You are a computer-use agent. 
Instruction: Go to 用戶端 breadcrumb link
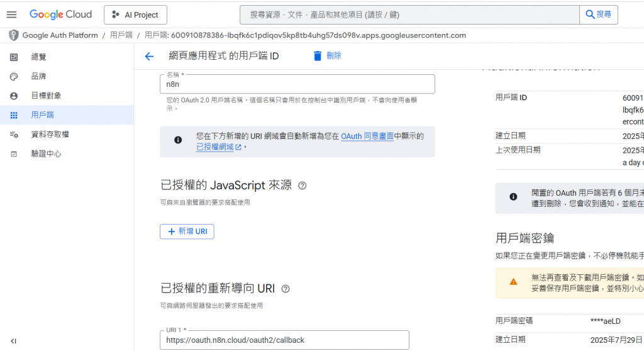pos(121,35)
